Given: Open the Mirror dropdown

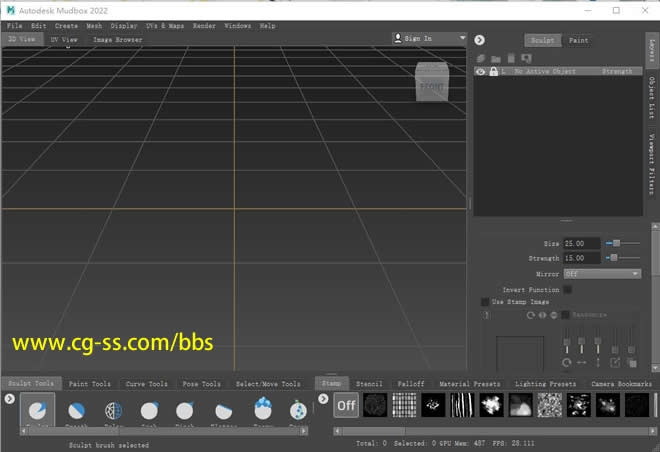Looking at the screenshot, I should pos(601,273).
